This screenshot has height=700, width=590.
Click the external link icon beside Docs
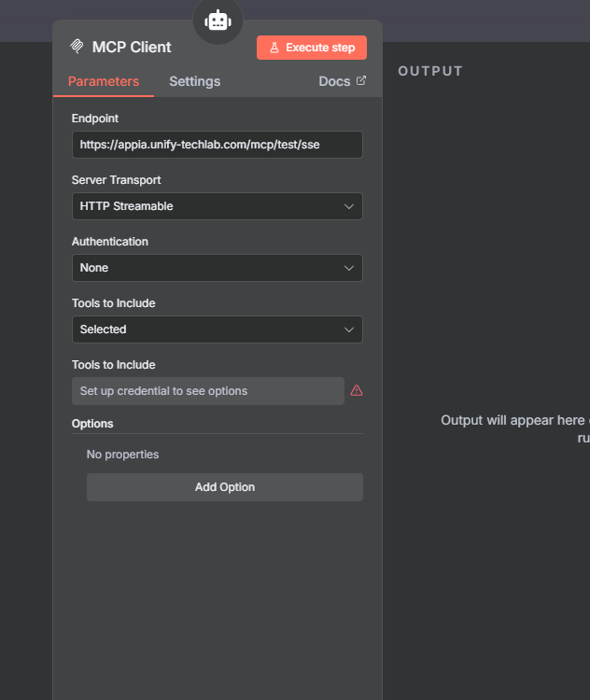361,81
